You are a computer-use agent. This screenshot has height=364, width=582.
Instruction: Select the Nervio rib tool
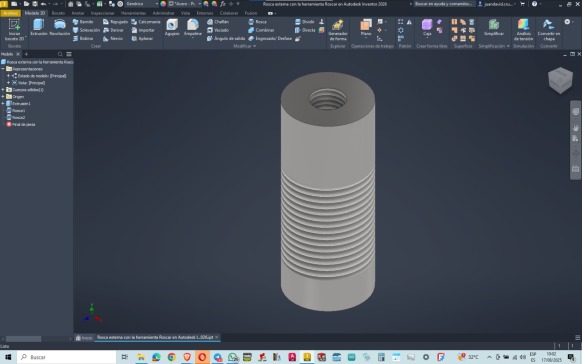(x=113, y=38)
